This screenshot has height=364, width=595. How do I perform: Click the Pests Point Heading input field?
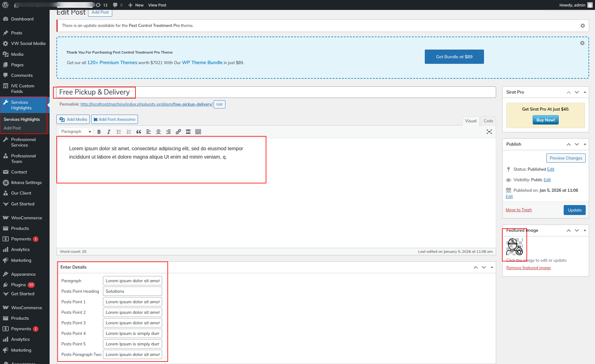pos(132,291)
